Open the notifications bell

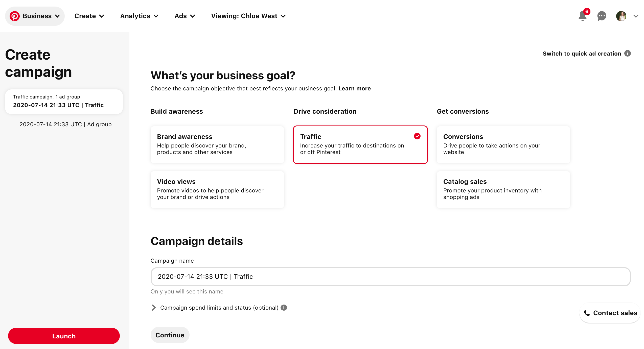582,16
